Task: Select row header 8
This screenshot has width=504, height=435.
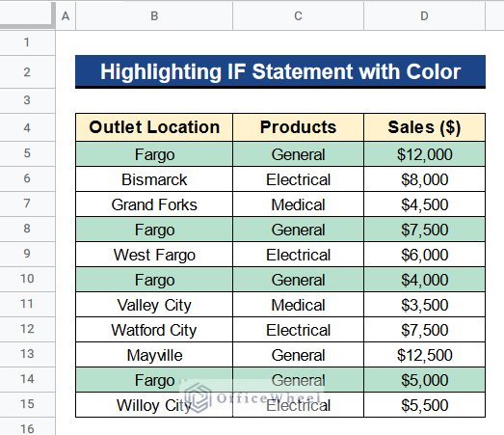Action: pyautogui.click(x=27, y=229)
